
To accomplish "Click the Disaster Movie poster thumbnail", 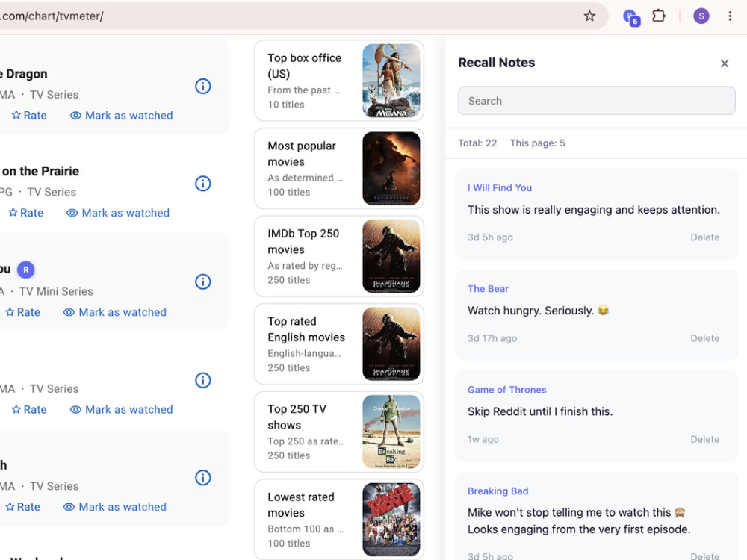I will [391, 520].
